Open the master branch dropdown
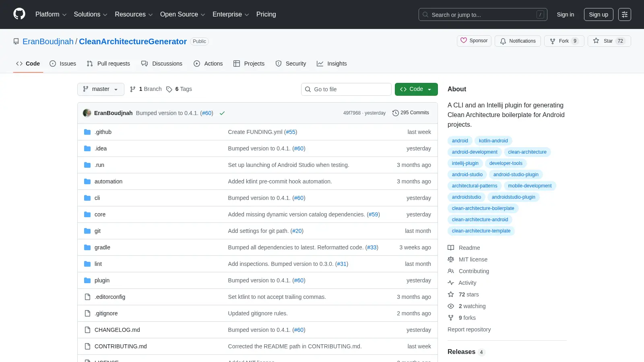The image size is (644, 362). click(x=101, y=89)
